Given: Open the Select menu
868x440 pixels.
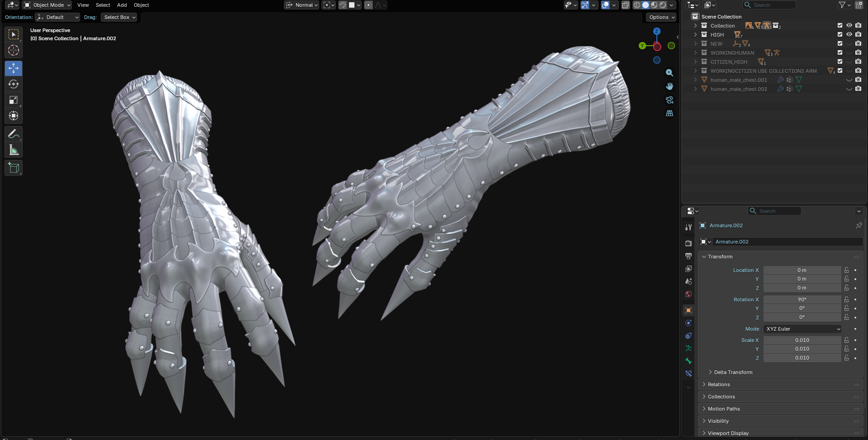Looking at the screenshot, I should tap(103, 5).
